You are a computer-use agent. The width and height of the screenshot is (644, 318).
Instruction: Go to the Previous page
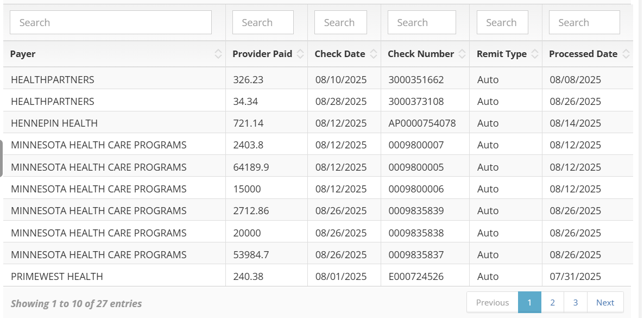[493, 302]
